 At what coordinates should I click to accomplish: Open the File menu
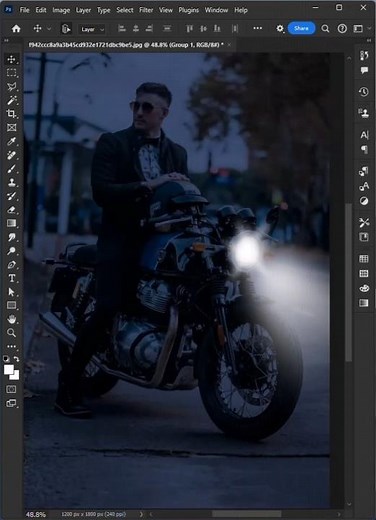pyautogui.click(x=24, y=10)
